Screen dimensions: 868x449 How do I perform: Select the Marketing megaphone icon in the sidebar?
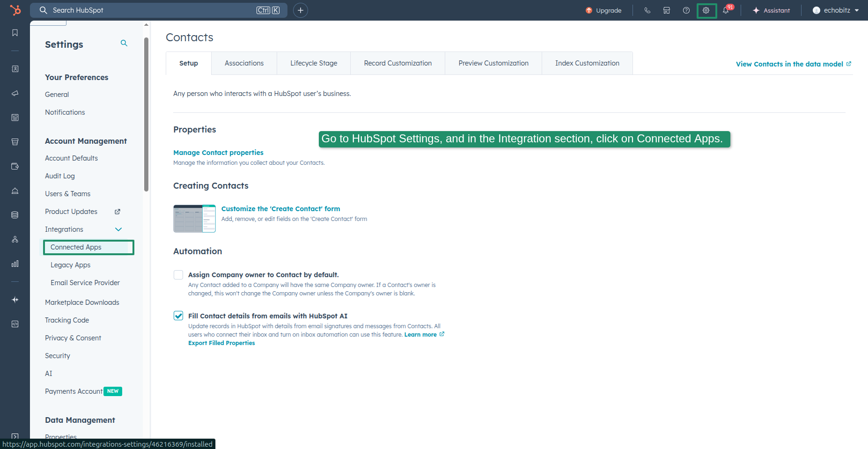click(x=15, y=93)
